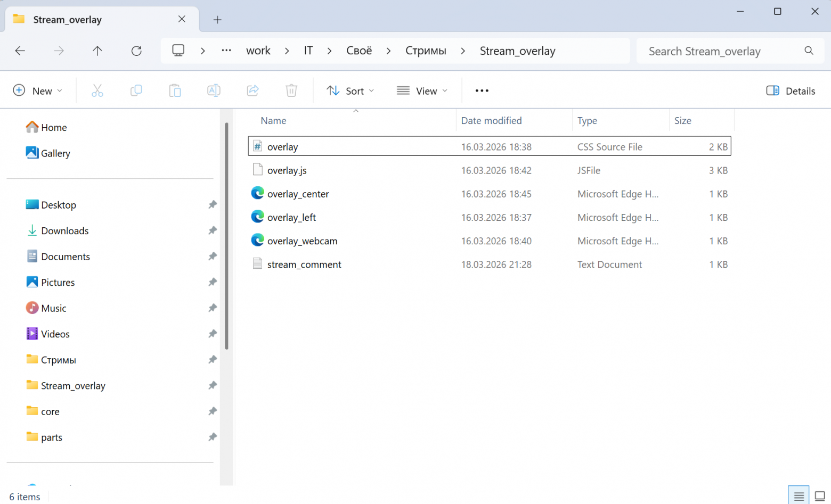Viewport: 831px width, 504px height.
Task: Click the Copy icon in toolbar
Action: tap(136, 91)
